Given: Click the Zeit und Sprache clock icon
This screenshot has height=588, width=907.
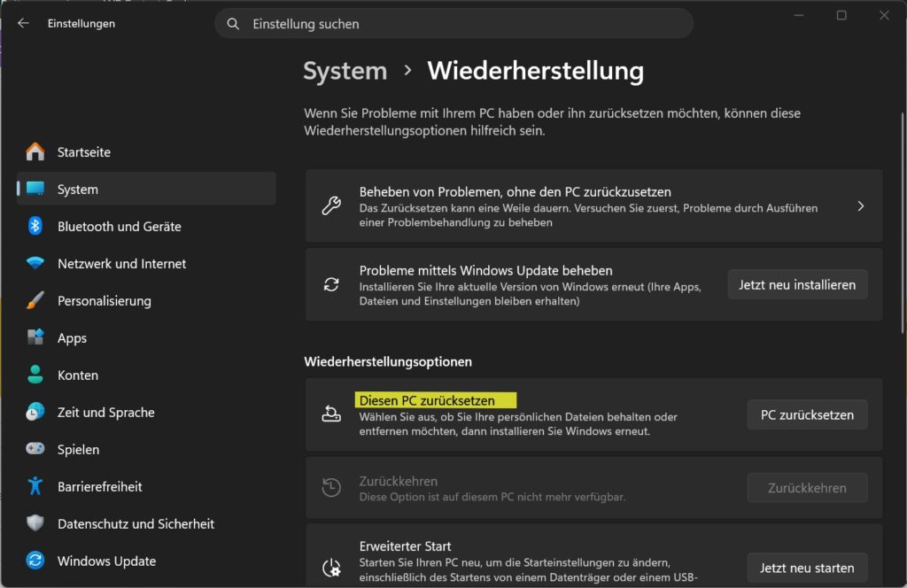Looking at the screenshot, I should click(x=35, y=412).
